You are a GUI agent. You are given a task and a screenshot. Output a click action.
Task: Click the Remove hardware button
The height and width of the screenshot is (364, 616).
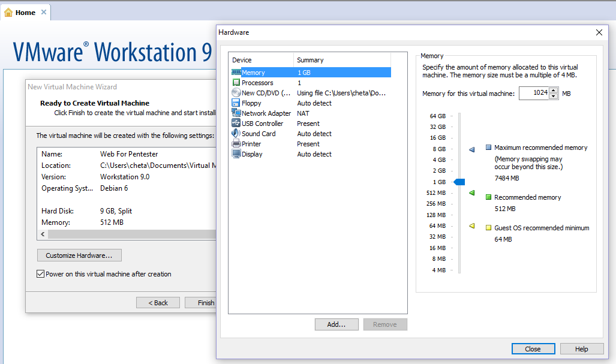point(385,324)
